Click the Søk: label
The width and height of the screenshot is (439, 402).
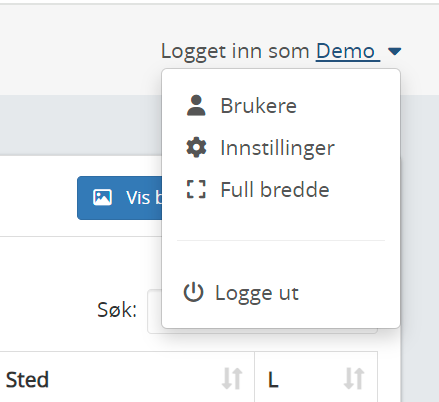point(117,310)
